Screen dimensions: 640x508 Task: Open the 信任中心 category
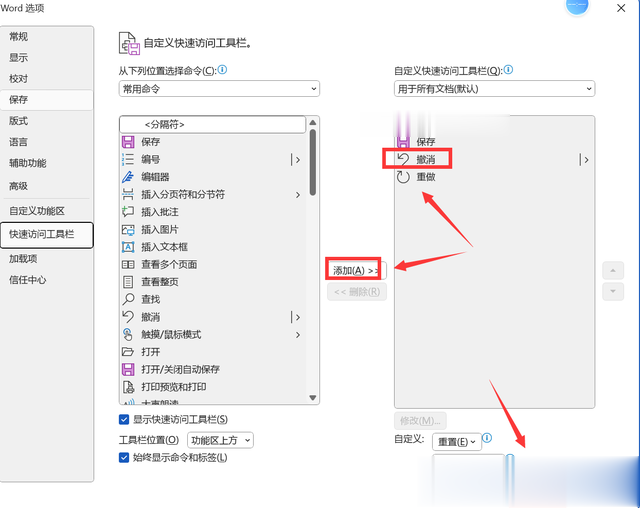(47, 280)
